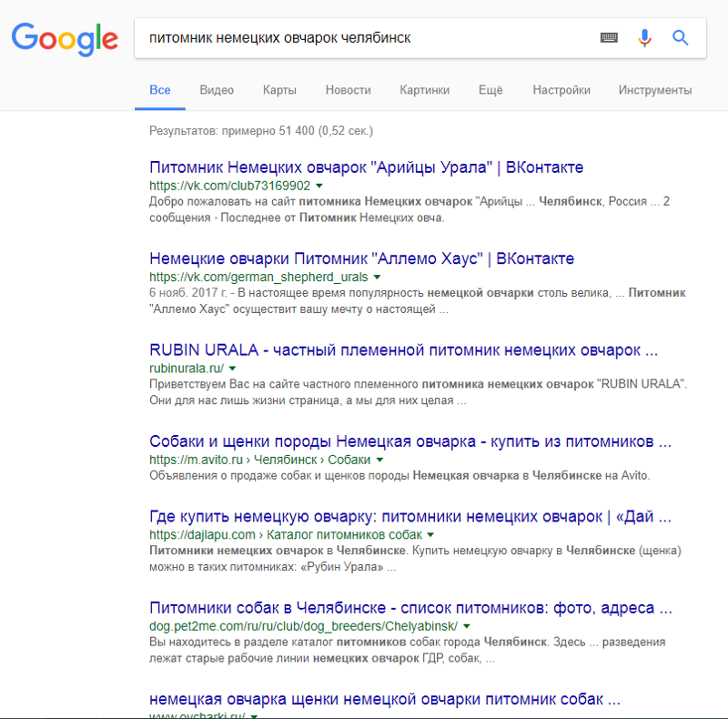Expand arrow next to dog.pet2me.com URL
Image resolution: width=728 pixels, height=719 pixels.
pyautogui.click(x=467, y=626)
